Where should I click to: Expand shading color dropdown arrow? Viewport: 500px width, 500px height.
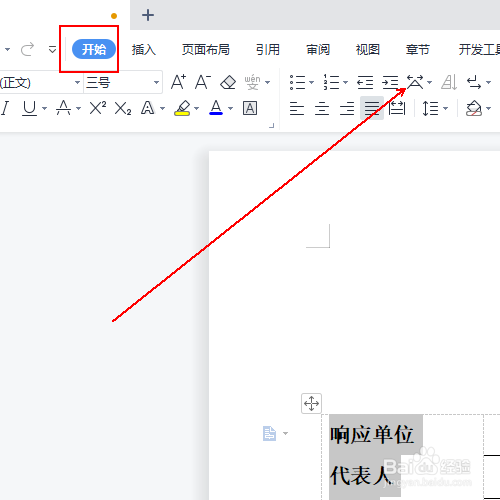[488, 108]
